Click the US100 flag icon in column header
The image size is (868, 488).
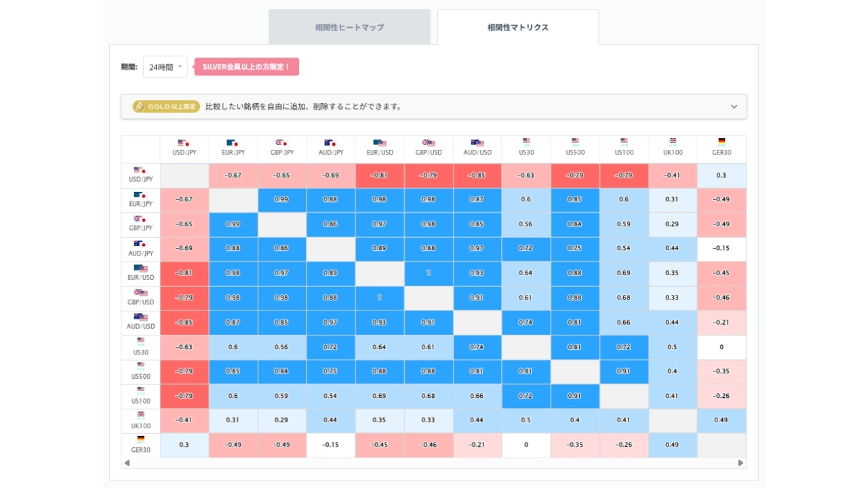(x=624, y=142)
